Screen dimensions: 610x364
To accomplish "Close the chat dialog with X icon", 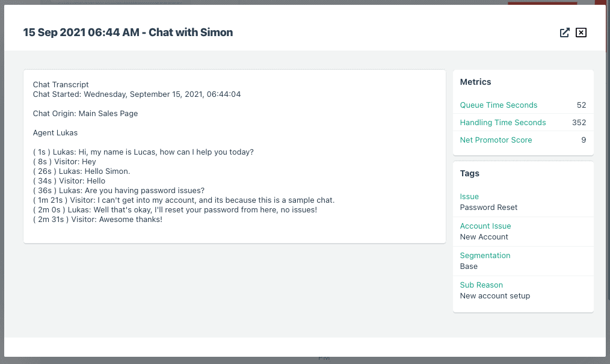I will [581, 32].
